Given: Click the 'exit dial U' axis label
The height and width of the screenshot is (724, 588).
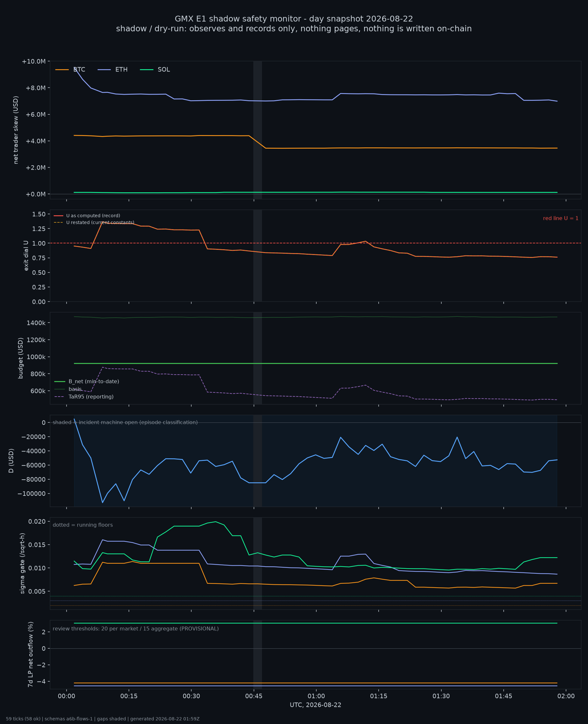Looking at the screenshot, I should pyautogui.click(x=26, y=256).
